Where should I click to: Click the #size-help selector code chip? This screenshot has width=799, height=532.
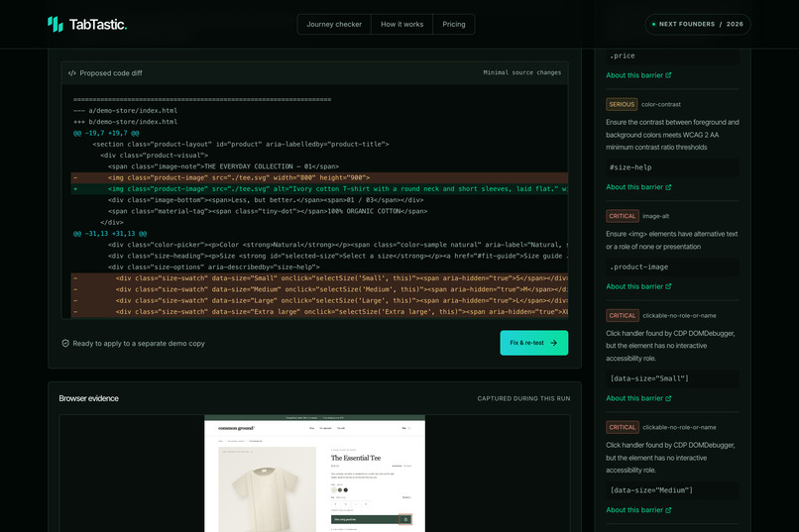[x=673, y=167]
